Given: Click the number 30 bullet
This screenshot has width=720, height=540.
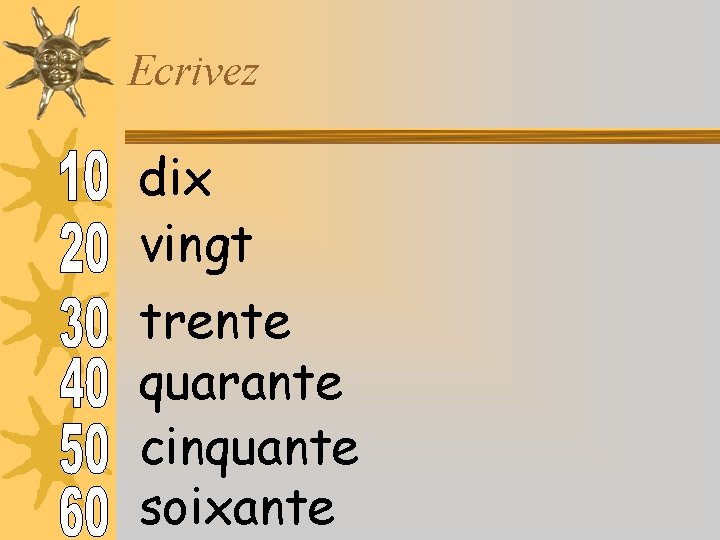Looking at the screenshot, I should [x=84, y=322].
